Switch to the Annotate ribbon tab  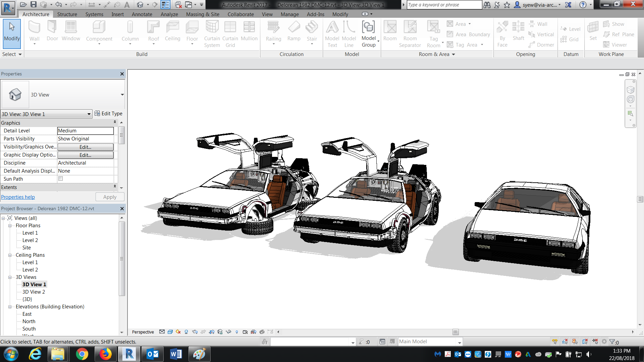142,14
